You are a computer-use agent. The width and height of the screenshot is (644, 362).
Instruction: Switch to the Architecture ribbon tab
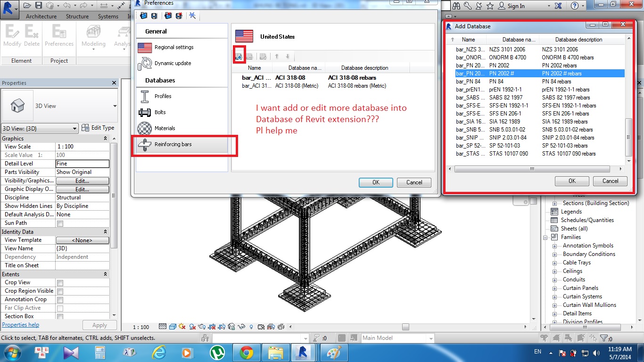41,16
